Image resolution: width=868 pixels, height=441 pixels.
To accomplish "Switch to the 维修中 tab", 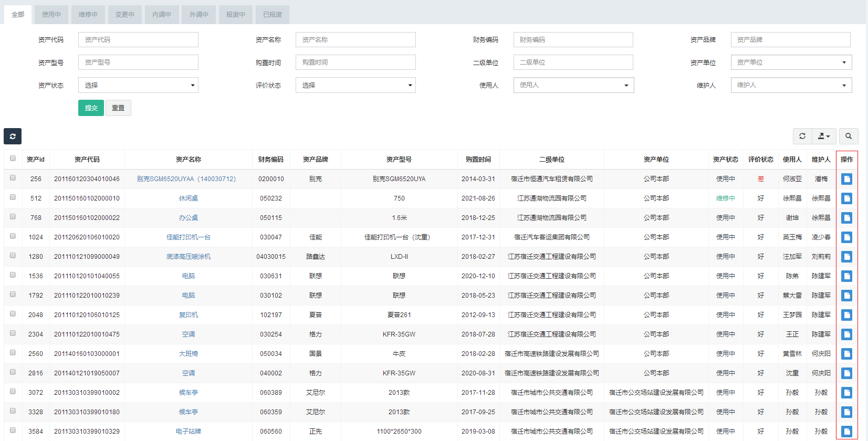I will 88,15.
